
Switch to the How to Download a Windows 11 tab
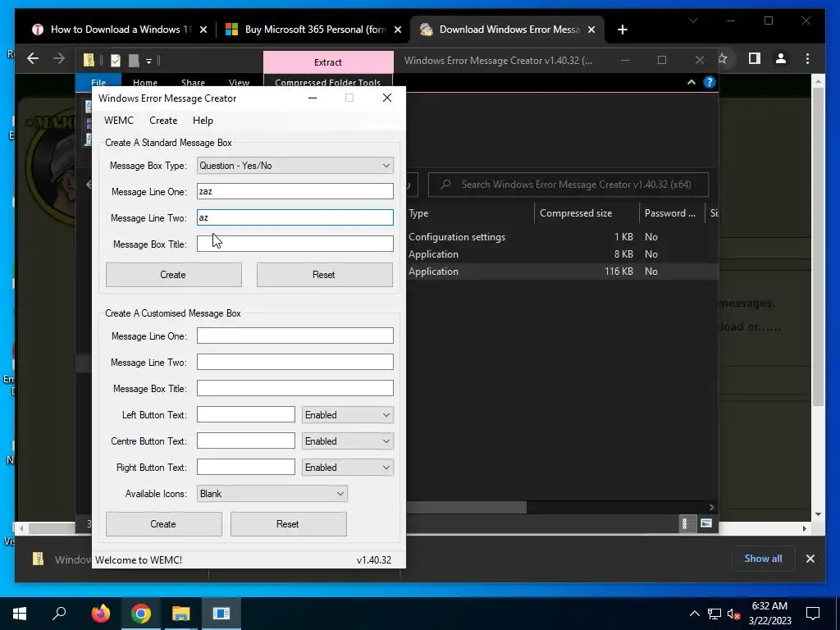pyautogui.click(x=120, y=30)
